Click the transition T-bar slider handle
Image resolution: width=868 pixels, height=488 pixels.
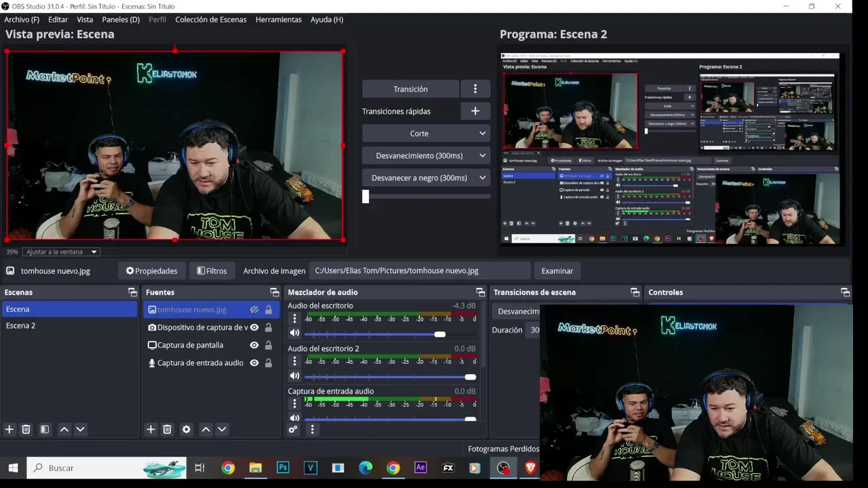point(366,197)
